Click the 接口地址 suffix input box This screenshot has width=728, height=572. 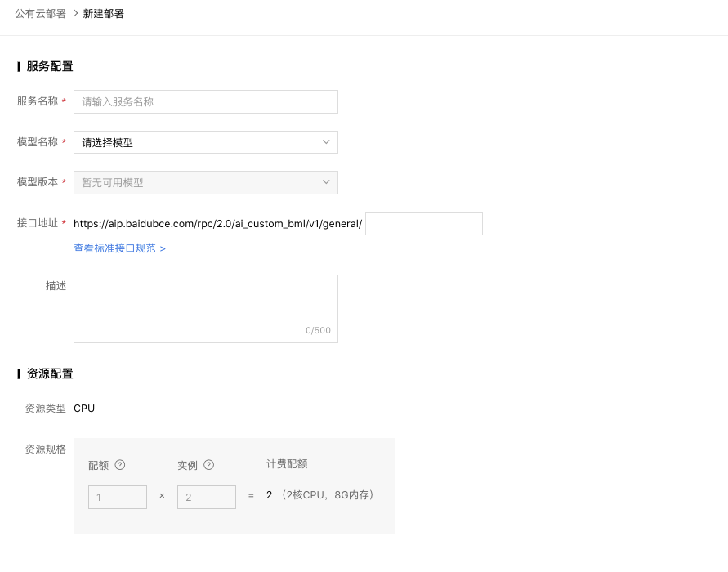423,223
